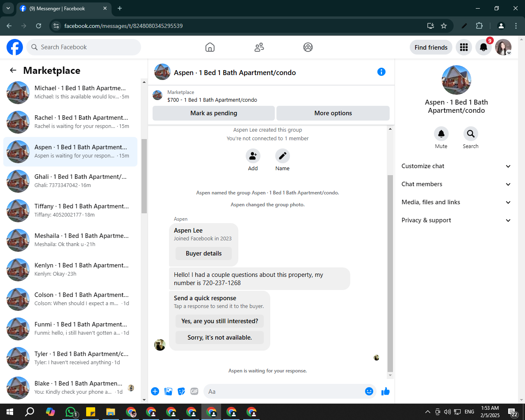The width and height of the screenshot is (525, 420).
Task: Bookmark this page with star icon
Action: (x=444, y=26)
